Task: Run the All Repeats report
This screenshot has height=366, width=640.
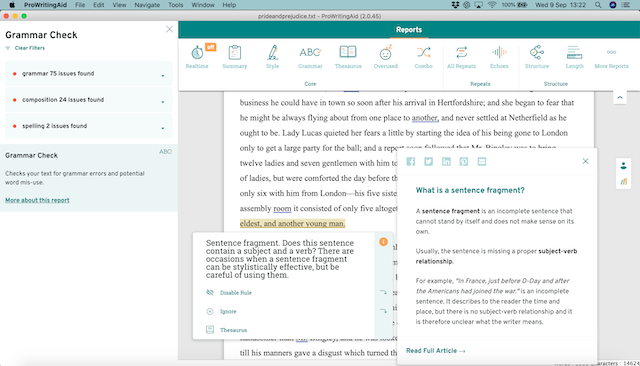Action: tap(461, 57)
